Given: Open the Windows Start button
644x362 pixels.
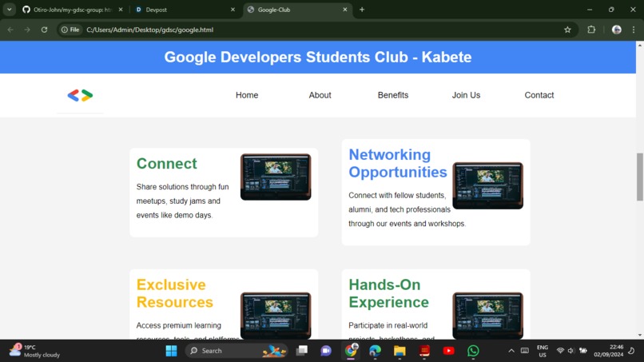Looking at the screenshot, I should click(171, 351).
